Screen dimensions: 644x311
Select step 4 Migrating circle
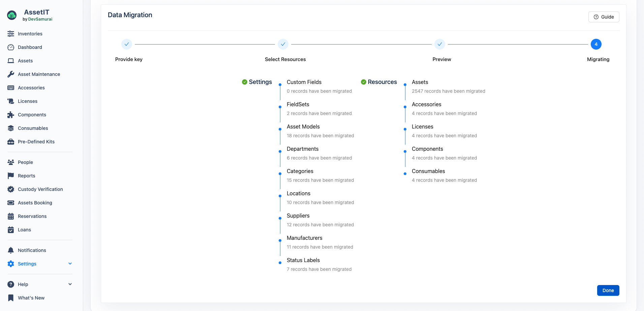(x=596, y=44)
